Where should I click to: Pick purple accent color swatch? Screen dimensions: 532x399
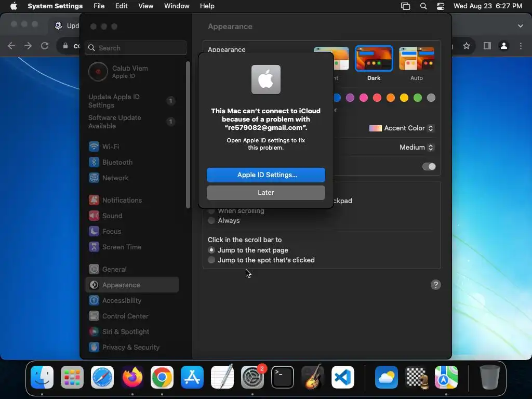coord(350,98)
